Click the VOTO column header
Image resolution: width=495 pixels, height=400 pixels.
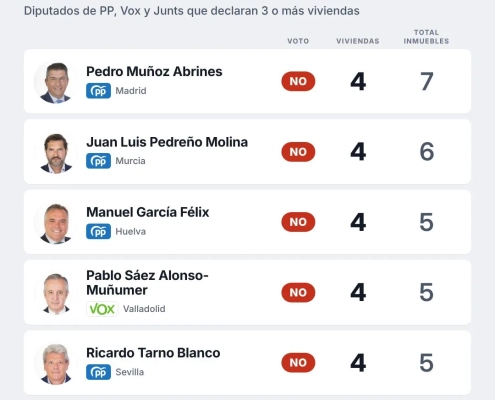tap(298, 41)
